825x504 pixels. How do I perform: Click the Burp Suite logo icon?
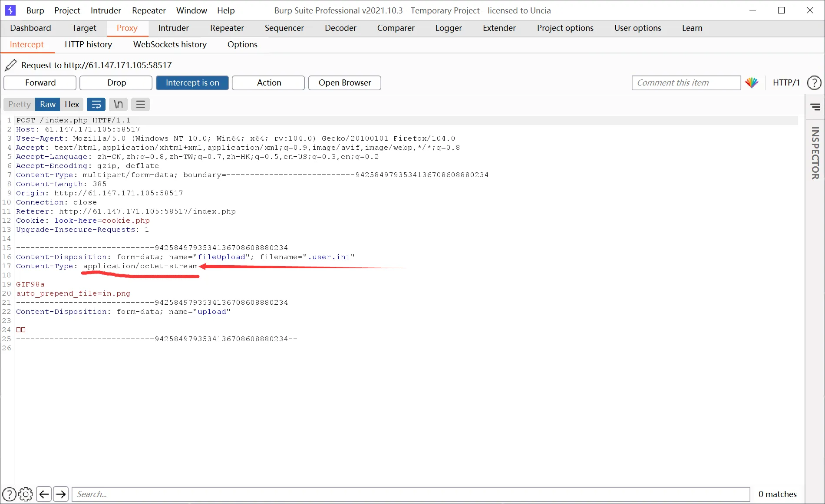tap(10, 10)
